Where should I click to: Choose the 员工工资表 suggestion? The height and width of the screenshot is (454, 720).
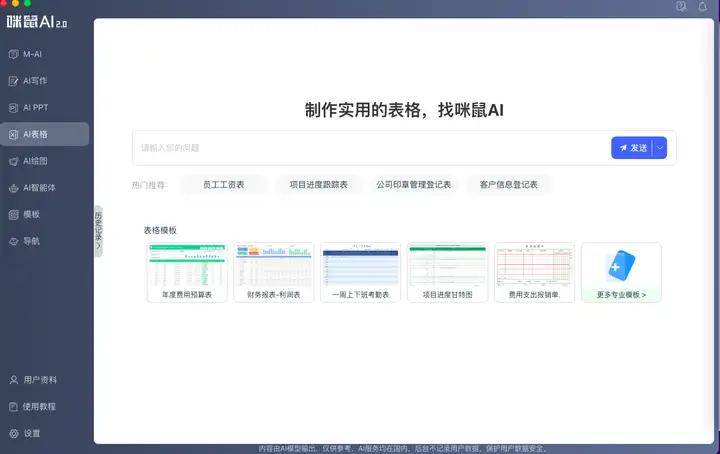[x=223, y=185]
